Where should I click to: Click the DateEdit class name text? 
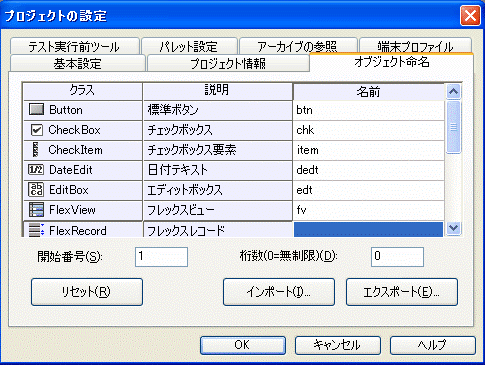tap(71, 170)
